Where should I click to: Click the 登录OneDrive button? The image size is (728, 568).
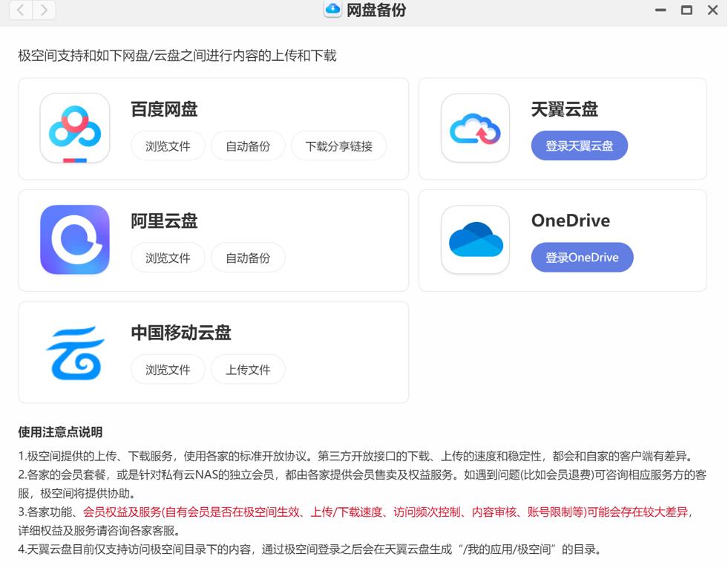point(582,258)
